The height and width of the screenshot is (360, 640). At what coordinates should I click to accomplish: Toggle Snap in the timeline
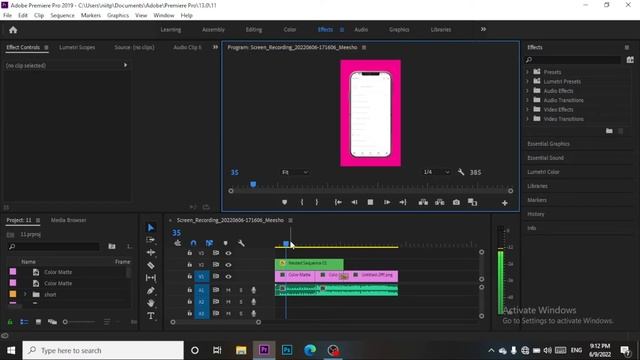tap(193, 243)
